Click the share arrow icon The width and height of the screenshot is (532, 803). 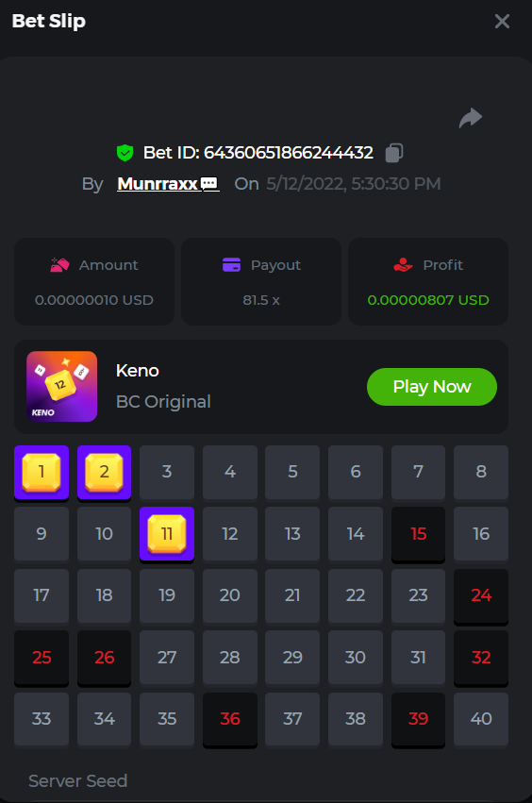(471, 118)
